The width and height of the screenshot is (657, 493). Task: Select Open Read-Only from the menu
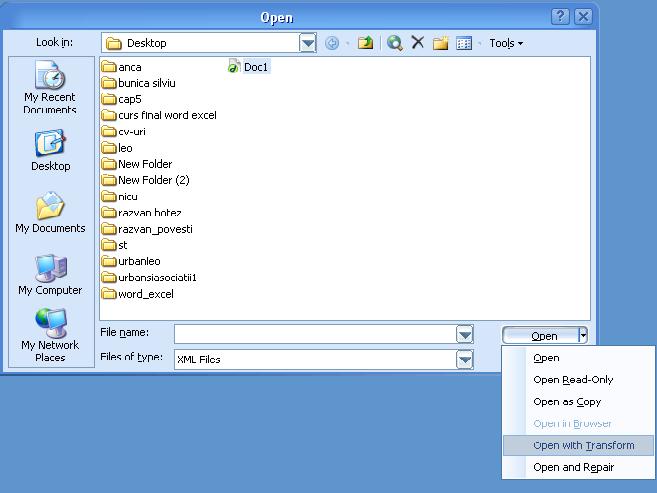(573, 379)
